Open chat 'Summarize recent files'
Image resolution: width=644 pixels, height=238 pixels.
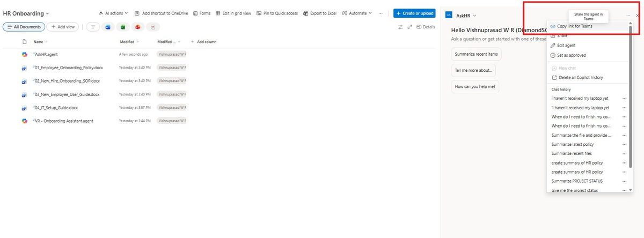coord(572,153)
